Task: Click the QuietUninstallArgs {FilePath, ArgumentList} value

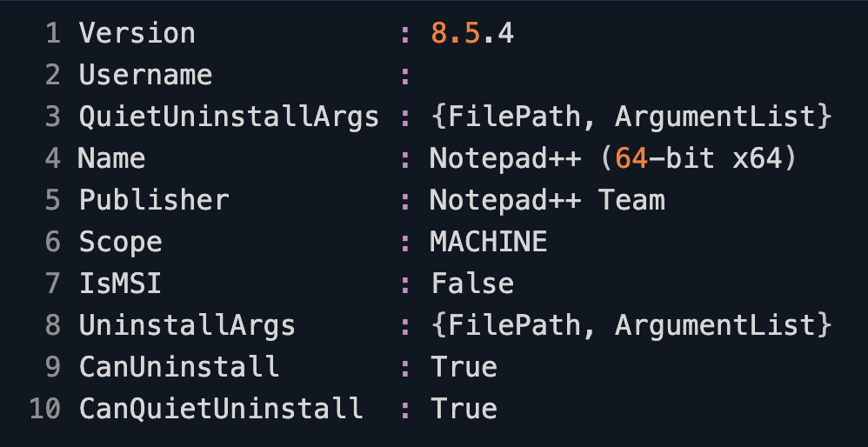Action: tap(631, 117)
